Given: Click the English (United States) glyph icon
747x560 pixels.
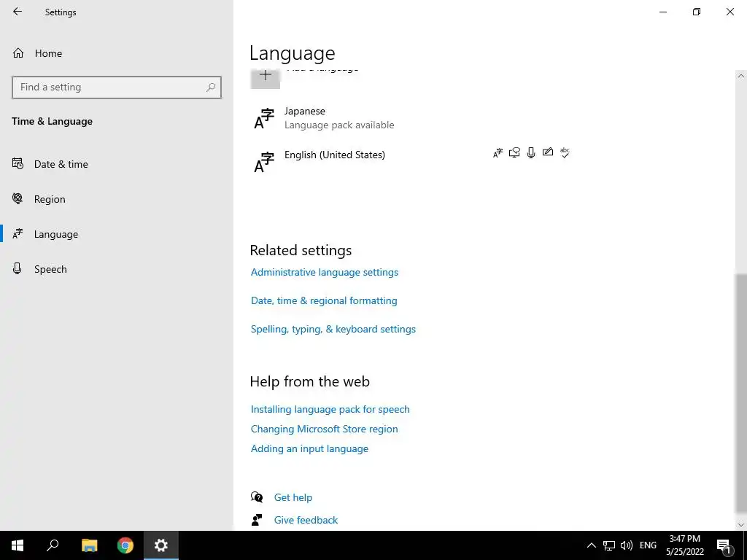Looking at the screenshot, I should point(264,163).
